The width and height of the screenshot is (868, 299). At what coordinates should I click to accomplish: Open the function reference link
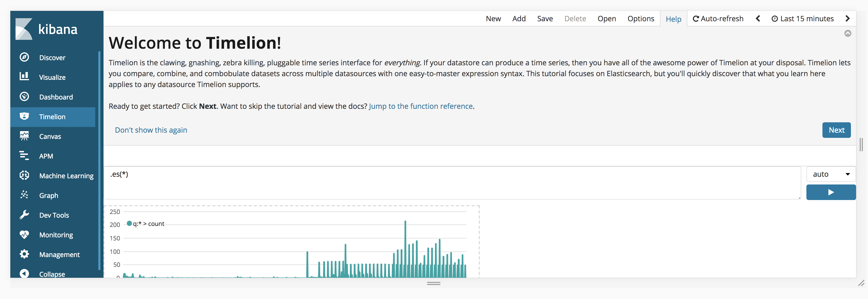pyautogui.click(x=421, y=106)
